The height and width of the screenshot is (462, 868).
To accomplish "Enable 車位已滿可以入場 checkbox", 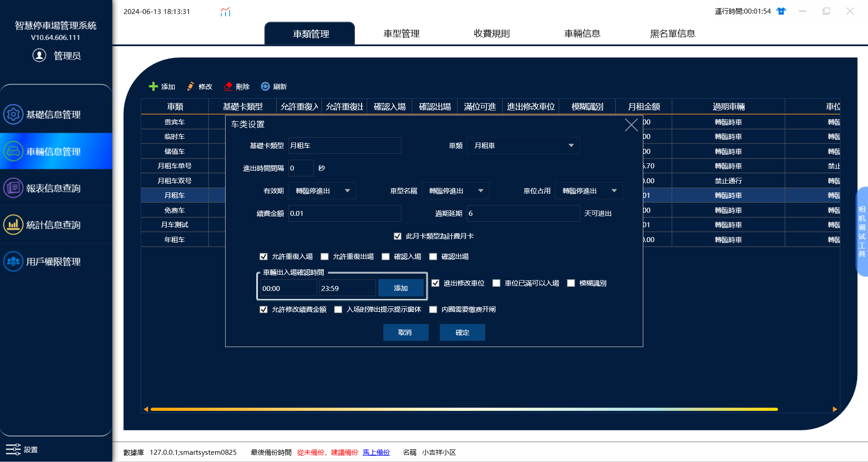I will coord(496,283).
